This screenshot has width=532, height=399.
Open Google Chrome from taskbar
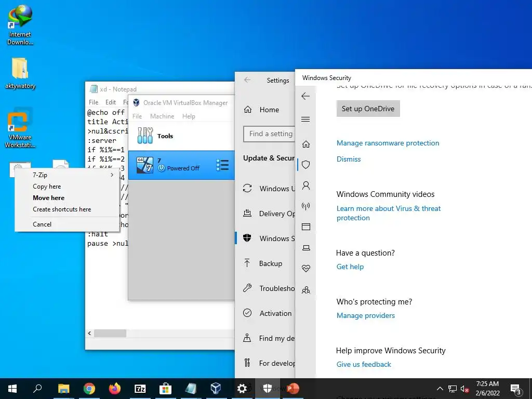pos(89,389)
